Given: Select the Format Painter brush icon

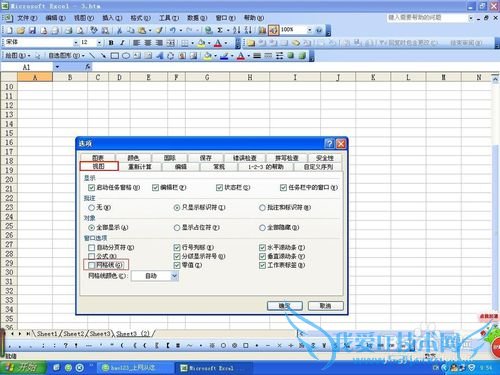Looking at the screenshot, I should click(x=159, y=30).
